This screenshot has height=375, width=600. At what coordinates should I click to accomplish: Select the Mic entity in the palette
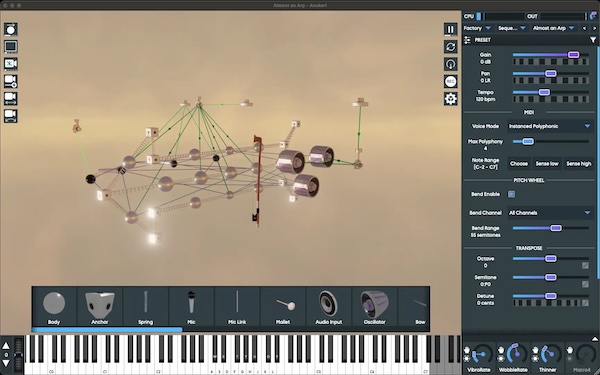point(191,307)
